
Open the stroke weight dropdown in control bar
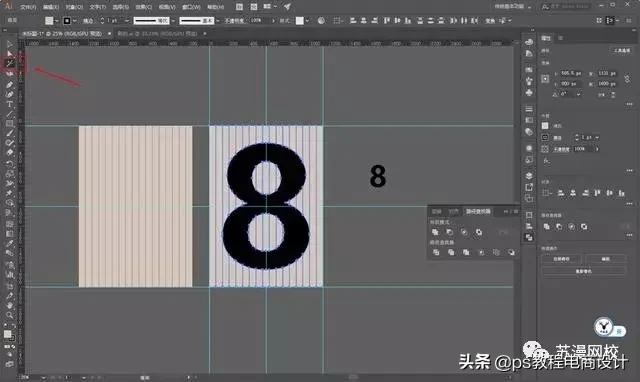pos(127,21)
